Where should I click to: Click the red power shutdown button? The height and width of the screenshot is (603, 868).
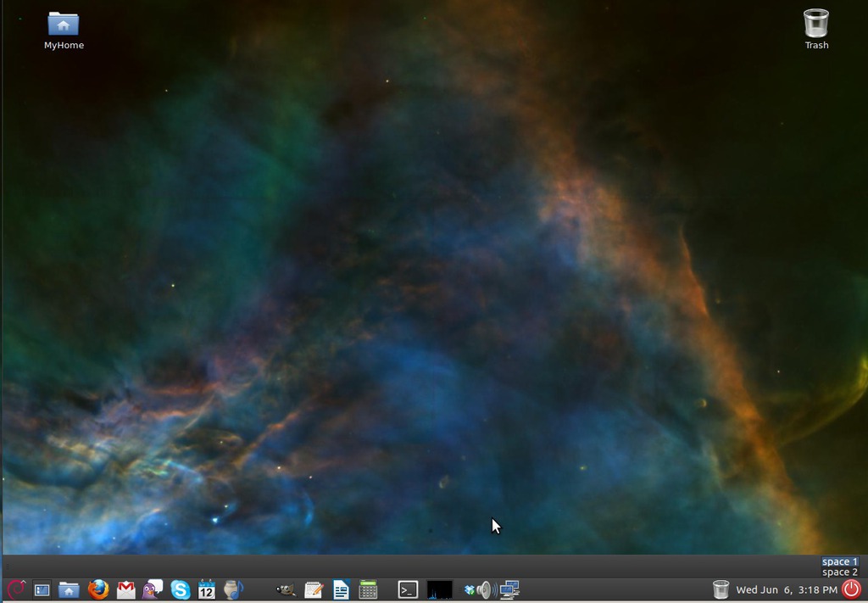tap(852, 589)
